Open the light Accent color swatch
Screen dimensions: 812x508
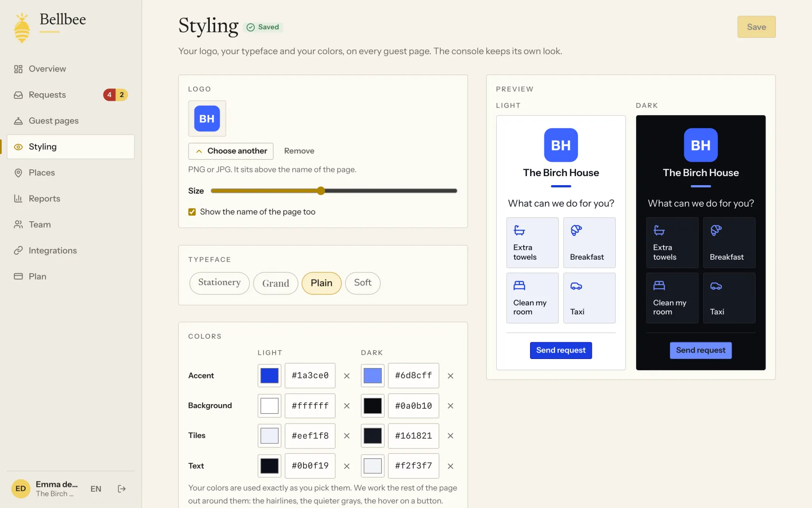(x=270, y=376)
